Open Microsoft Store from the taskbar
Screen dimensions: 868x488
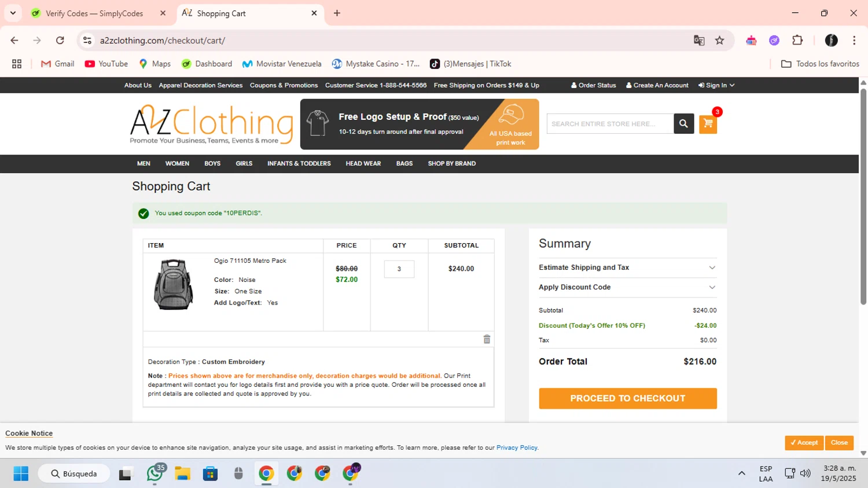pyautogui.click(x=211, y=474)
